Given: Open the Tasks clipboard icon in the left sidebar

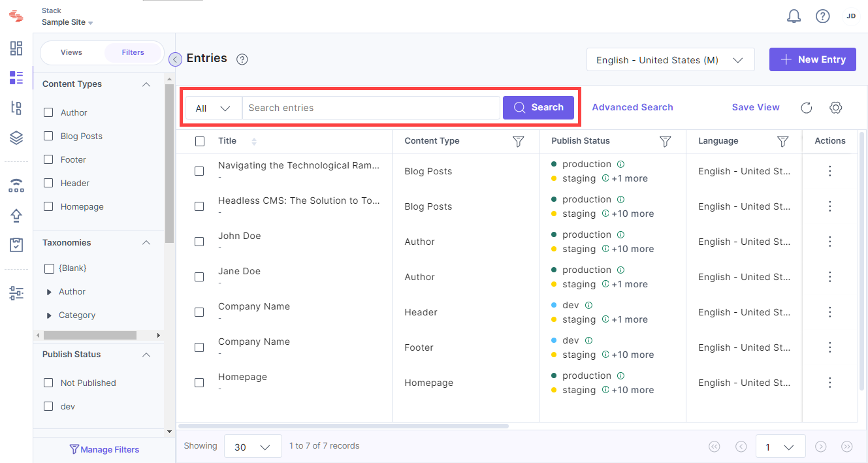Looking at the screenshot, I should pos(16,245).
